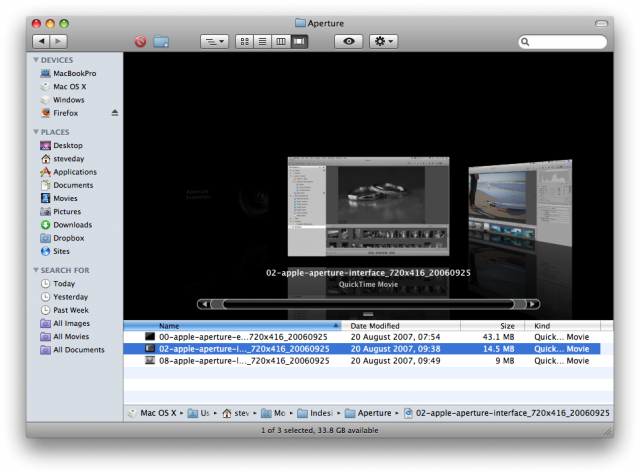Viewport: 640px width, 474px height.
Task: Open the Action gear dropdown menu
Action: [384, 42]
